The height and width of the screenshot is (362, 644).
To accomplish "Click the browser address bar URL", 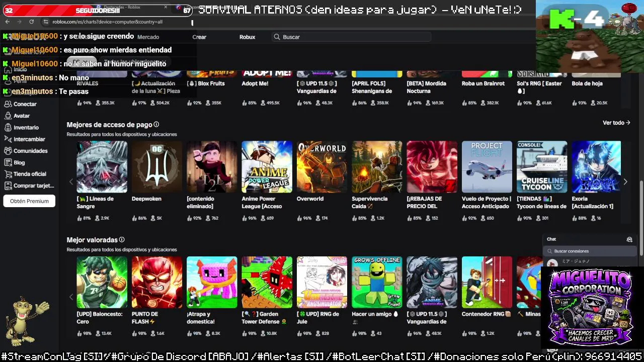I will coord(107,22).
